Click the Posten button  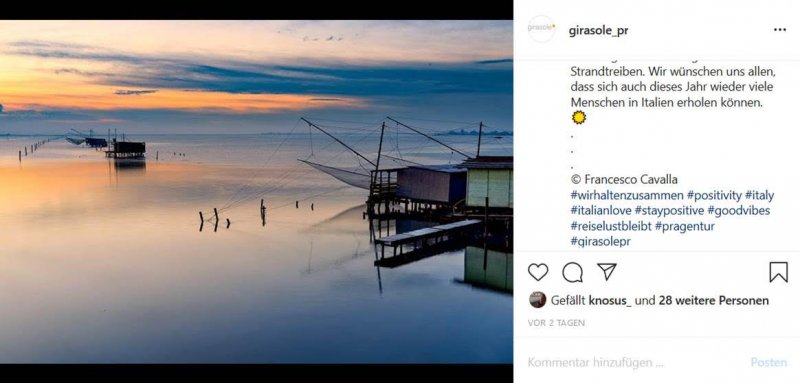(768, 363)
